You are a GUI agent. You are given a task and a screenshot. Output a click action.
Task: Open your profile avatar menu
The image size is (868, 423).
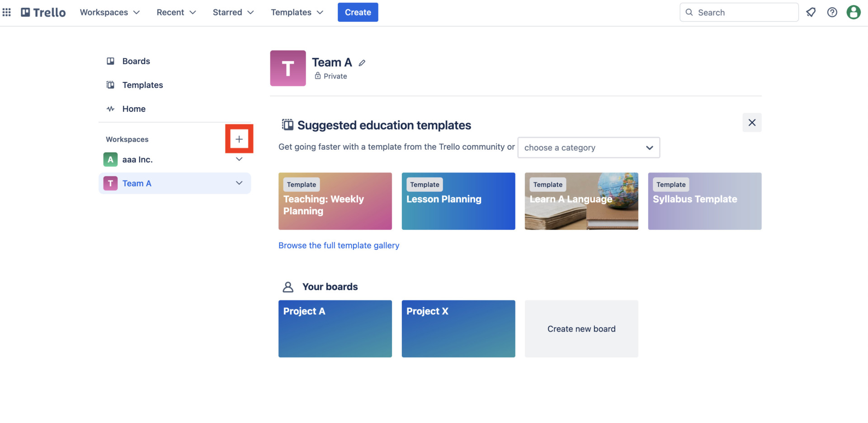click(854, 12)
